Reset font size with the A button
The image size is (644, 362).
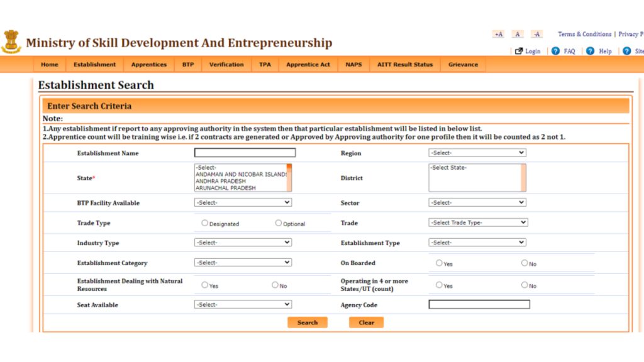(x=518, y=34)
